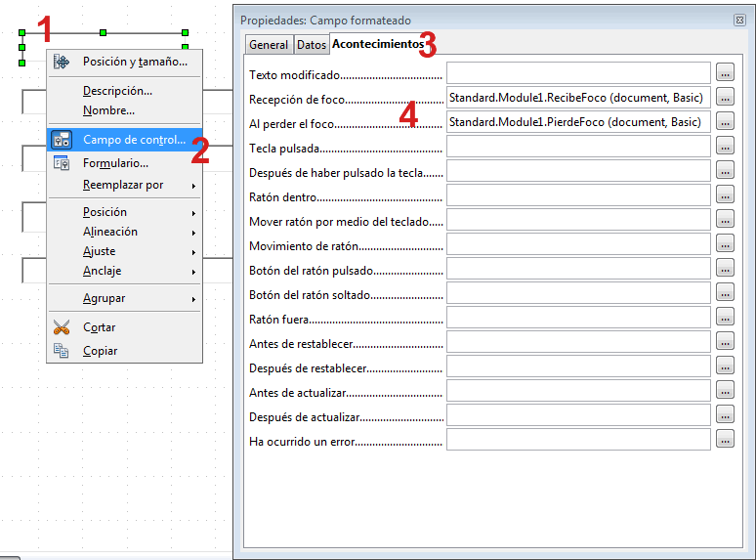756x560 pixels.
Task: Click the Formulario menu icon
Action: (x=62, y=163)
